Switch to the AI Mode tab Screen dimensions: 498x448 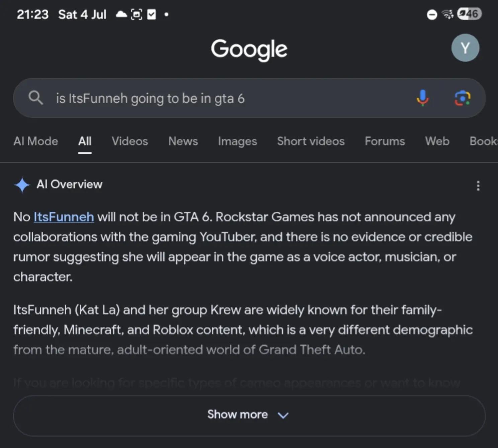pos(36,141)
